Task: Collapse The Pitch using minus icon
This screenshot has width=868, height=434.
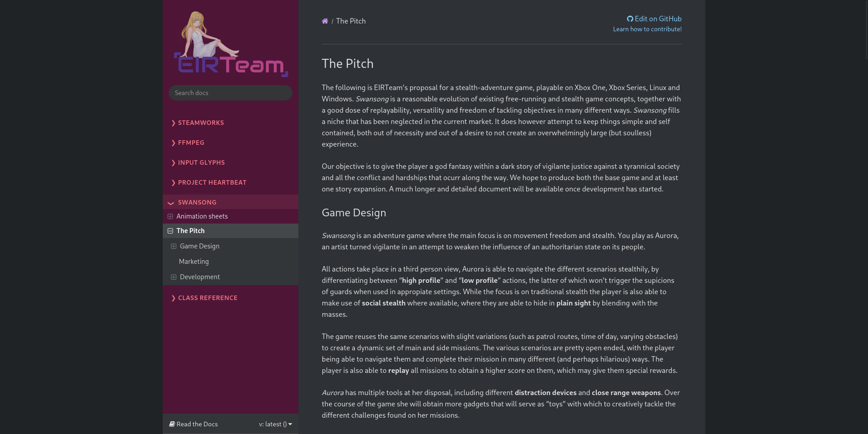Action: [x=170, y=231]
